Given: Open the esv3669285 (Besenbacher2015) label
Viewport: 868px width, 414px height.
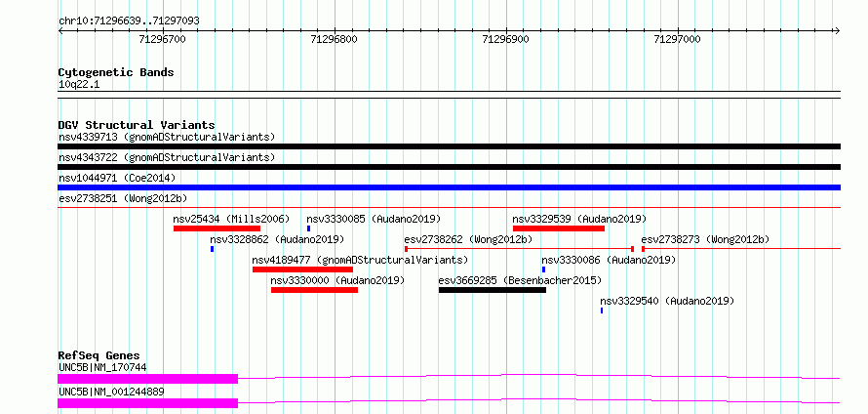Looking at the screenshot, I should pyautogui.click(x=520, y=280).
